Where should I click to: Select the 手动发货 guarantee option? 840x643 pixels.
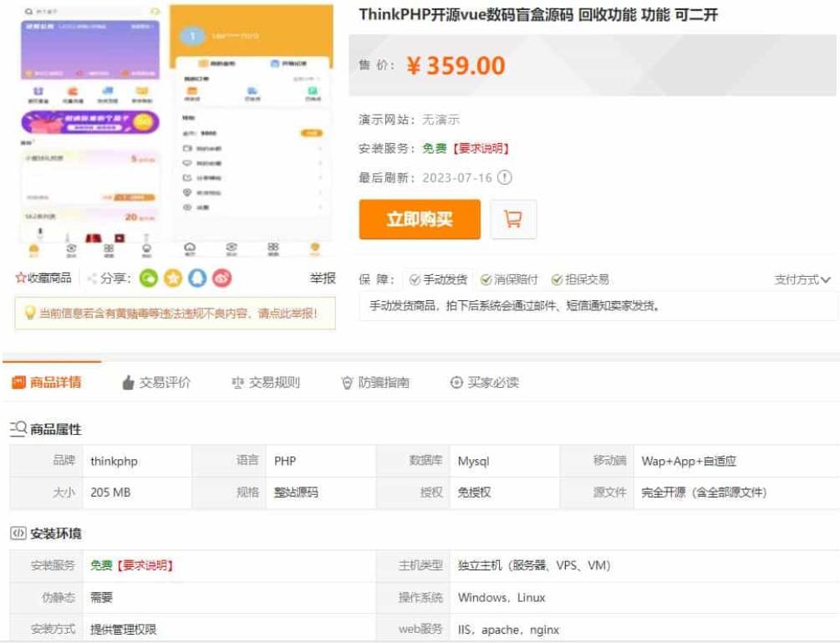tap(438, 279)
